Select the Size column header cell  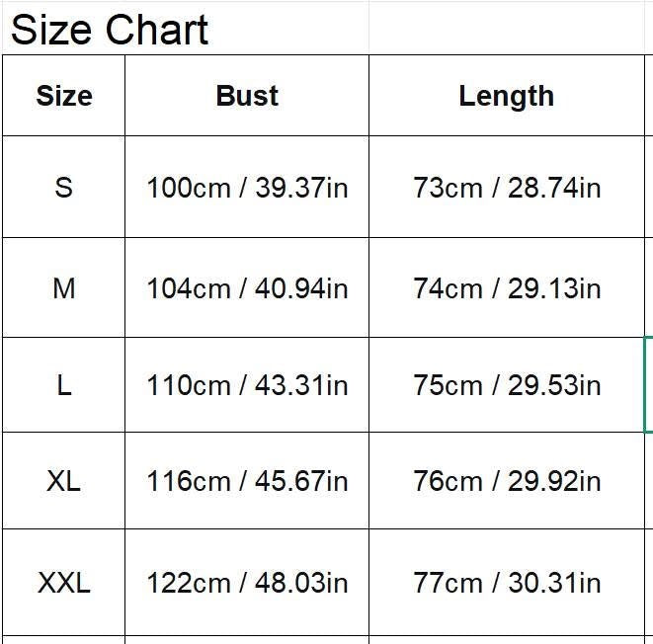coord(63,96)
